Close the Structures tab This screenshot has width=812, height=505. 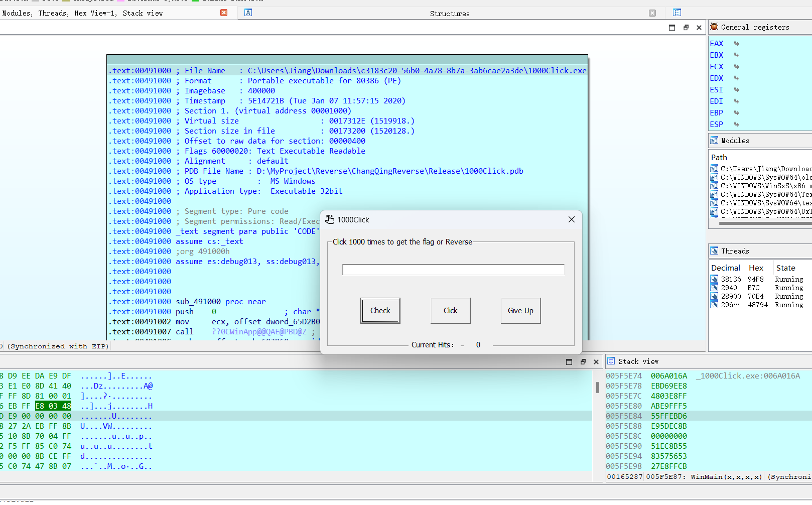(652, 13)
